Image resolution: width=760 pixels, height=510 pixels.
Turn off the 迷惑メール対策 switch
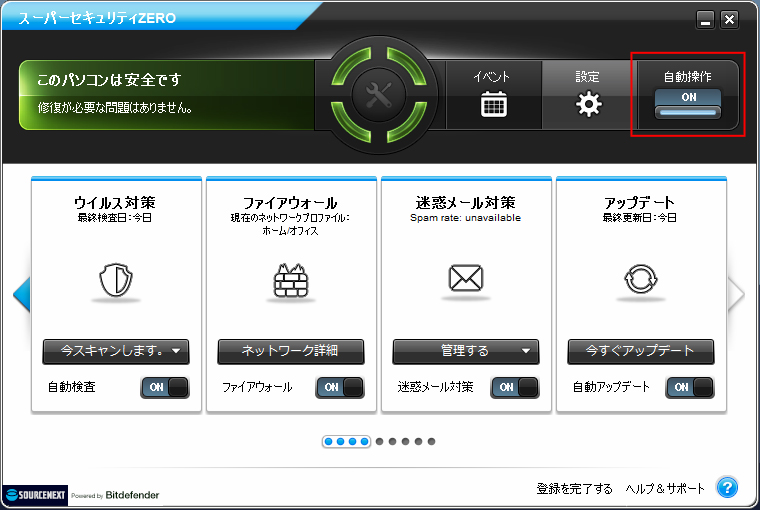[515, 387]
